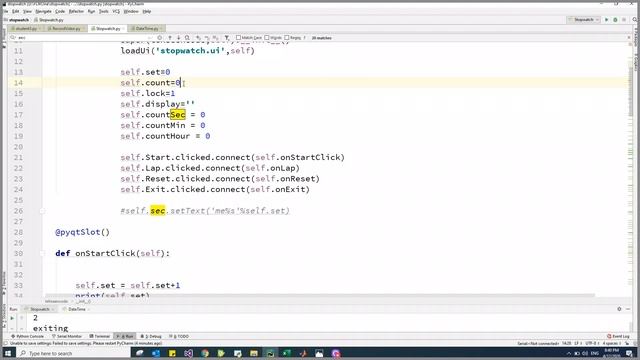
Task: Click the Stopwatch run tab in Run panel
Action: (x=40, y=309)
